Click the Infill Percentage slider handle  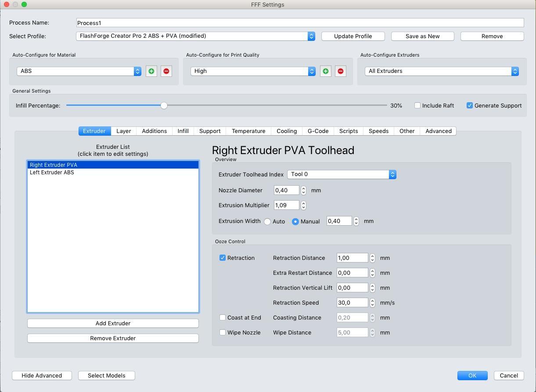point(164,106)
